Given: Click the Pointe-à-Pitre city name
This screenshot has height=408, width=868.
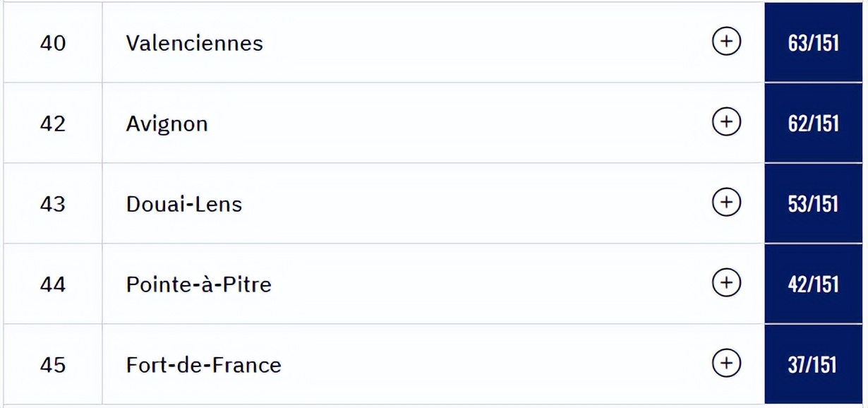Looking at the screenshot, I should [x=199, y=284].
